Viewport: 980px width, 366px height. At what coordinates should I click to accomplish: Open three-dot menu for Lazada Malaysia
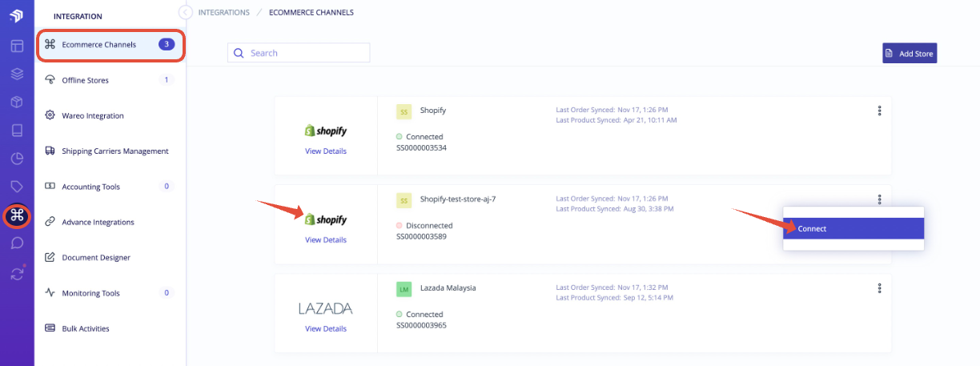[x=879, y=288]
